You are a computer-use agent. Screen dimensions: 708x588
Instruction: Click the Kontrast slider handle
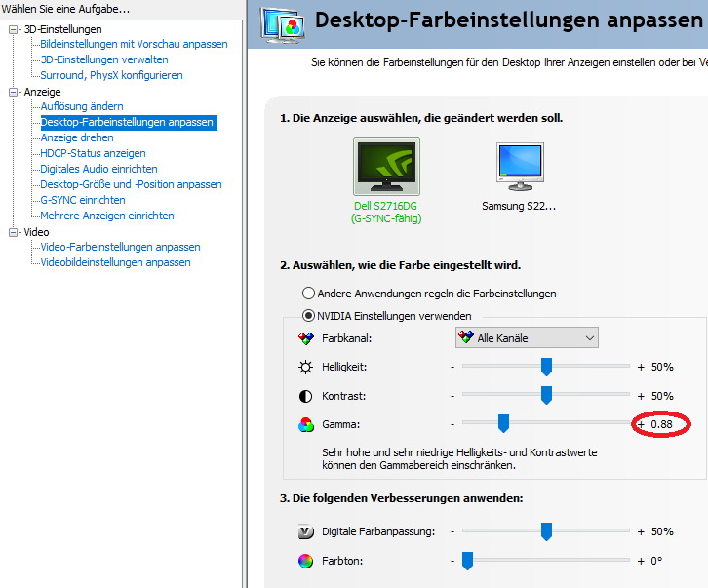tap(546, 395)
